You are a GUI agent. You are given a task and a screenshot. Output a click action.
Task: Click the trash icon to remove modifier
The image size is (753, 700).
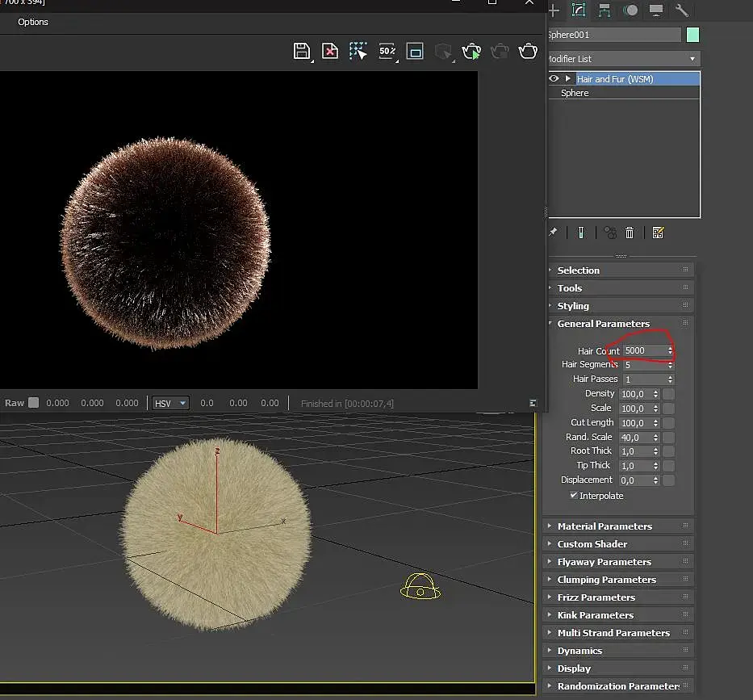coord(630,233)
